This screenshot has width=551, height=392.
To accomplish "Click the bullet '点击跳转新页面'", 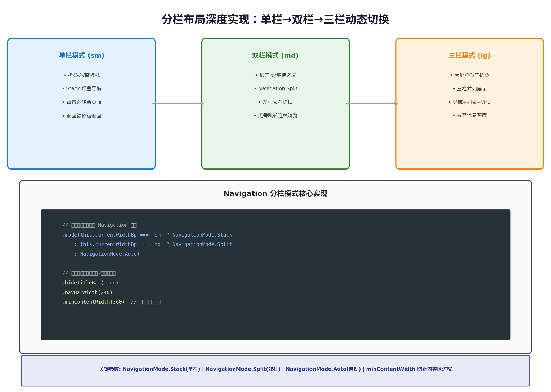I will tap(82, 102).
